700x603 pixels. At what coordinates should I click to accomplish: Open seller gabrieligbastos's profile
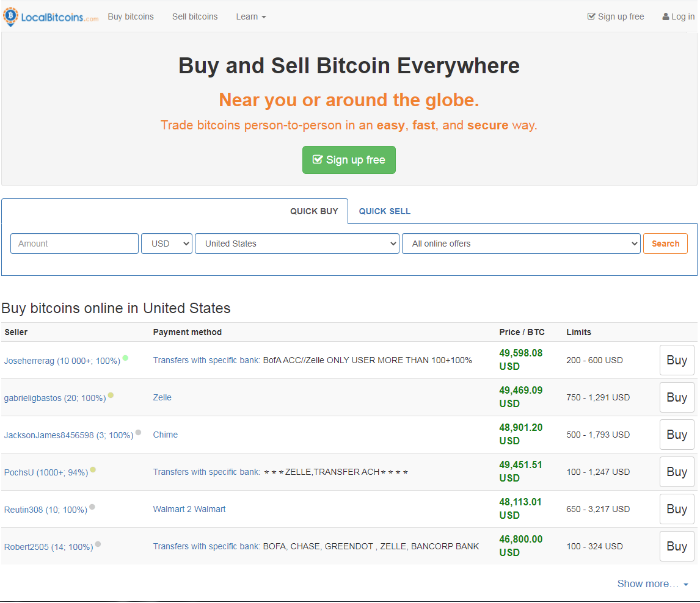point(55,398)
